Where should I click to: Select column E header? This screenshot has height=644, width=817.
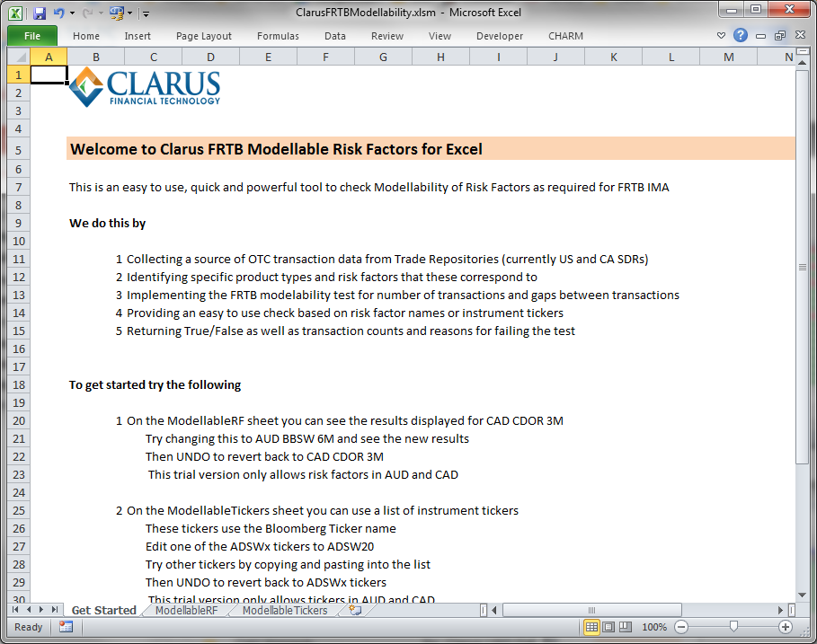coord(268,57)
